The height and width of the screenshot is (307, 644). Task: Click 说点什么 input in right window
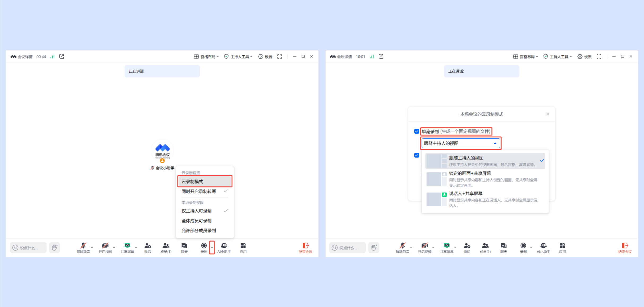tap(347, 248)
